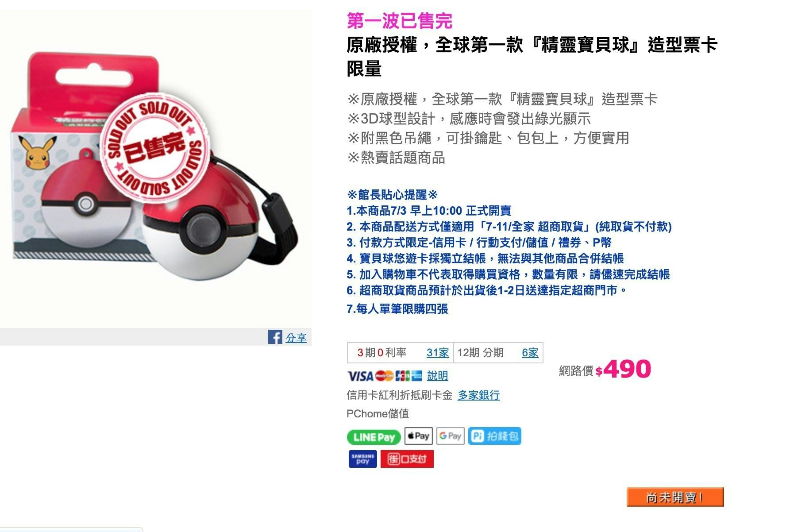The image size is (786, 532).
Task: Click the Pi 拍錢包 wallet icon
Action: click(495, 436)
